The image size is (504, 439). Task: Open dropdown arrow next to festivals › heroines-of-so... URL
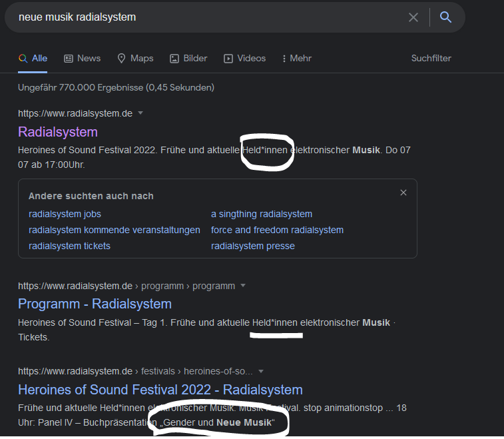(261, 371)
